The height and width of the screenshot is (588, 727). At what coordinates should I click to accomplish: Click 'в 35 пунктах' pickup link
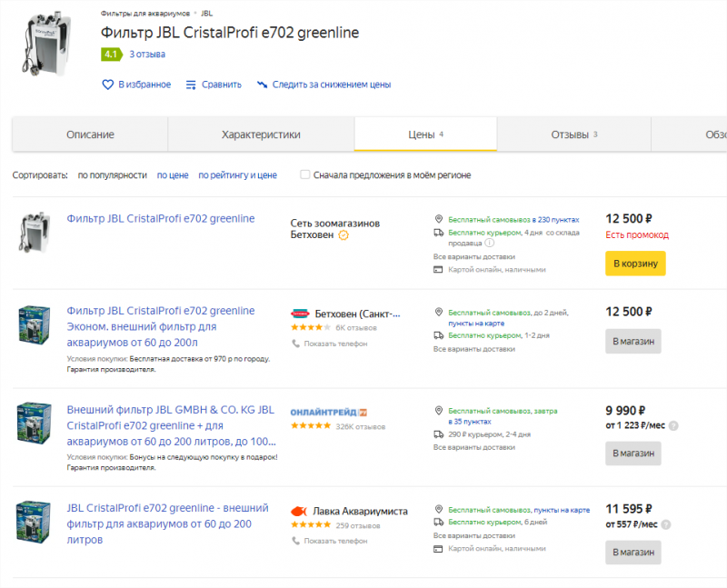click(470, 422)
